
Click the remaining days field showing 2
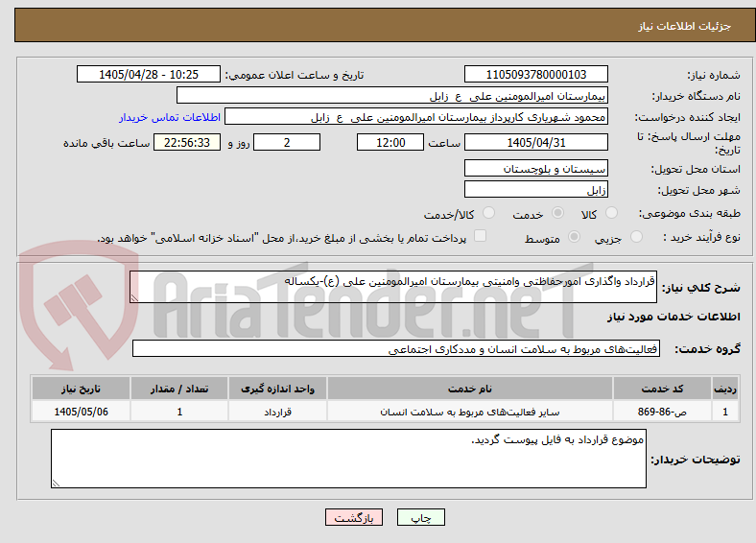(287, 142)
